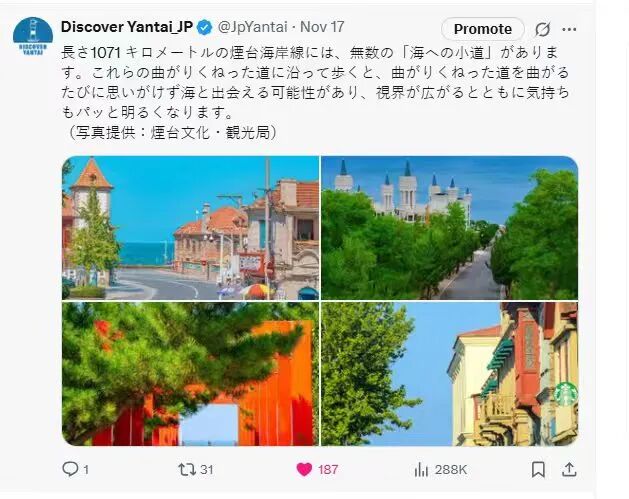
Task: Click the Japanese tweet text body
Action: (x=315, y=92)
